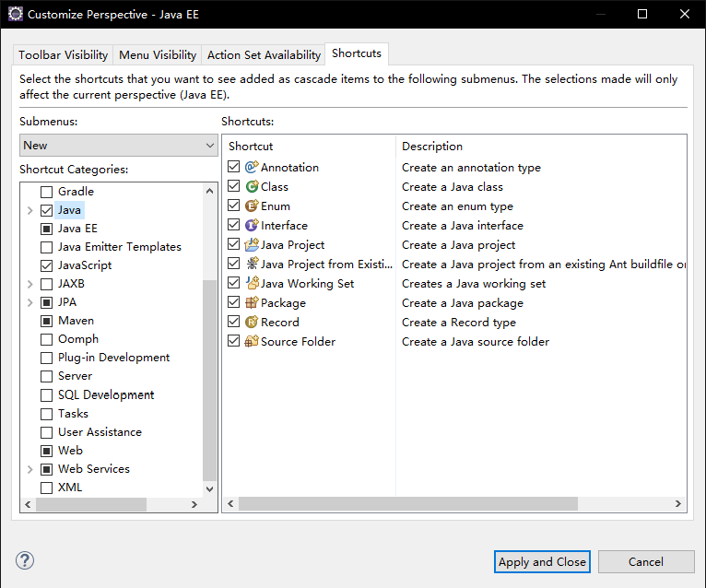
Task: Enable the XML category checkbox
Action: pyautogui.click(x=46, y=488)
